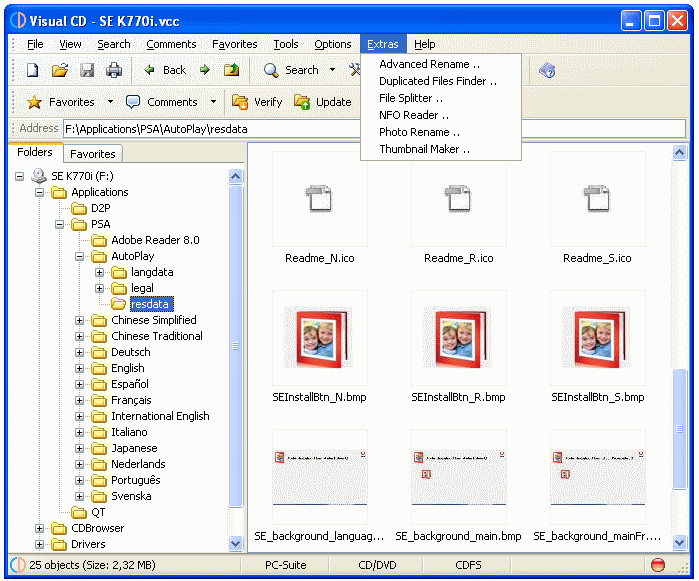The height and width of the screenshot is (581, 699).
Task: Open the Search dropdown arrow
Action: pyautogui.click(x=331, y=70)
